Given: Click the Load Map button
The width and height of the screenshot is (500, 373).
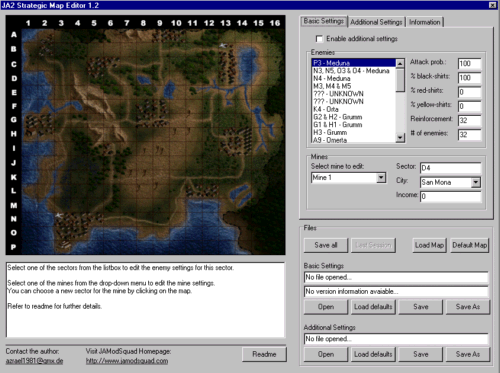Looking at the screenshot, I should coord(429,245).
